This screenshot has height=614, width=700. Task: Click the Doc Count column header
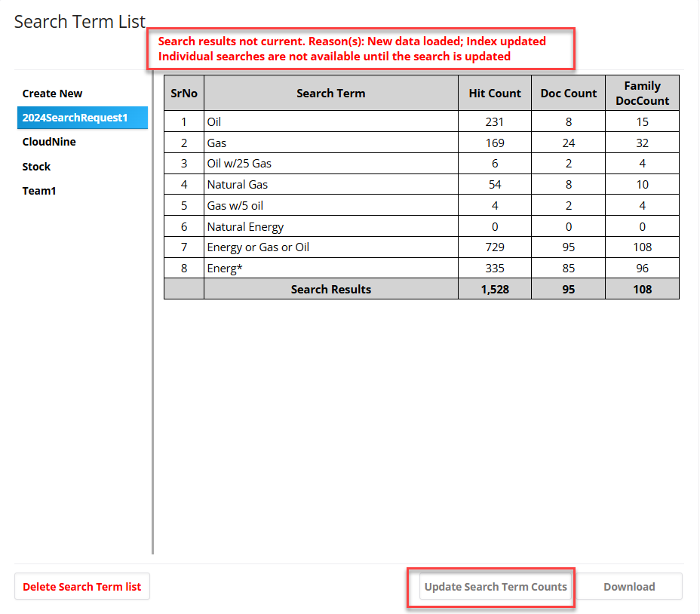568,93
